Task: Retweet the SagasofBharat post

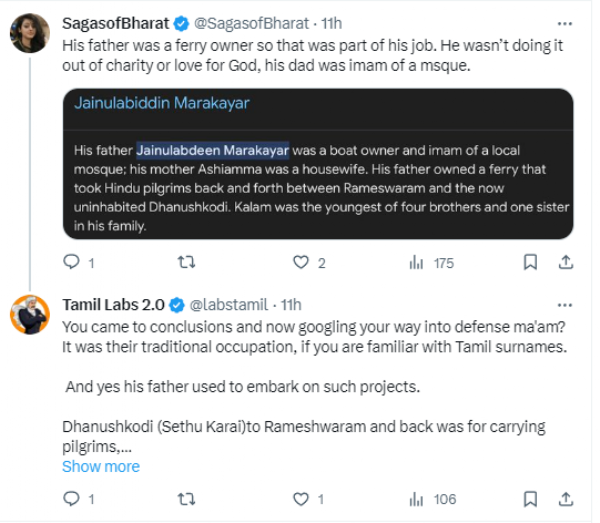Action: point(185,262)
